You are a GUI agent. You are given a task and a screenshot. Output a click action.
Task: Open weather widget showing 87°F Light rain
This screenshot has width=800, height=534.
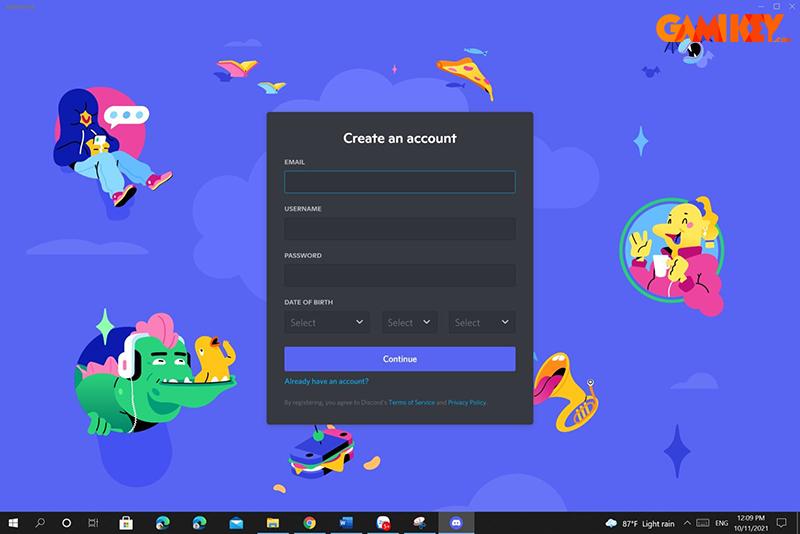[x=640, y=523]
